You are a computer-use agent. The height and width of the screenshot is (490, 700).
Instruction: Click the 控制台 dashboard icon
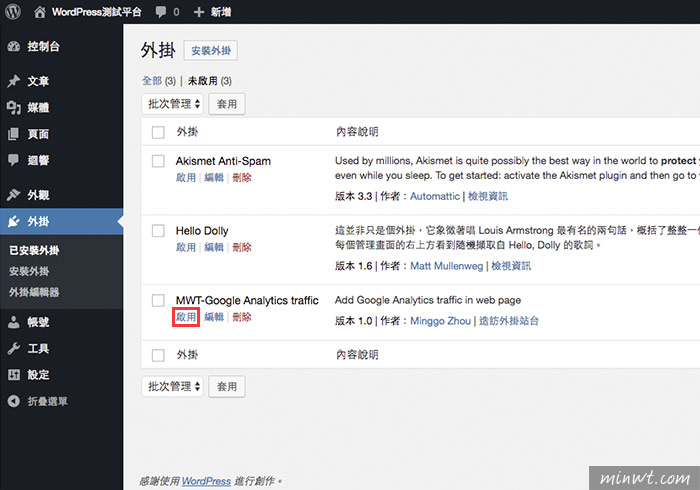14,46
